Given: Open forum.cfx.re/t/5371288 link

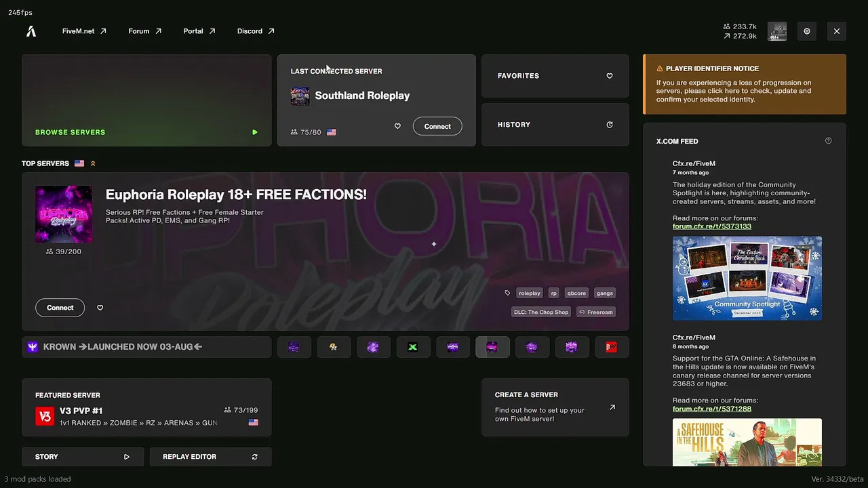Looking at the screenshot, I should click(712, 409).
